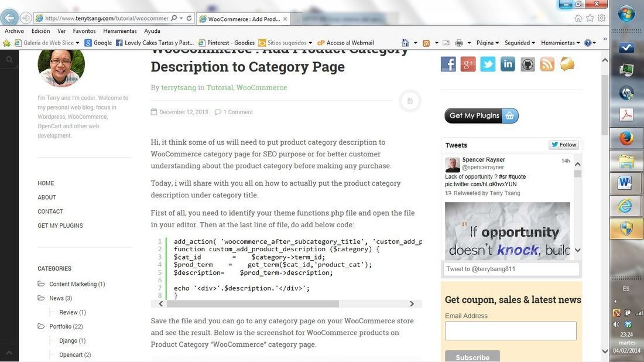Click the sidebar search magnifier icon
Viewport: 644px width, 362px height.
(9, 60)
